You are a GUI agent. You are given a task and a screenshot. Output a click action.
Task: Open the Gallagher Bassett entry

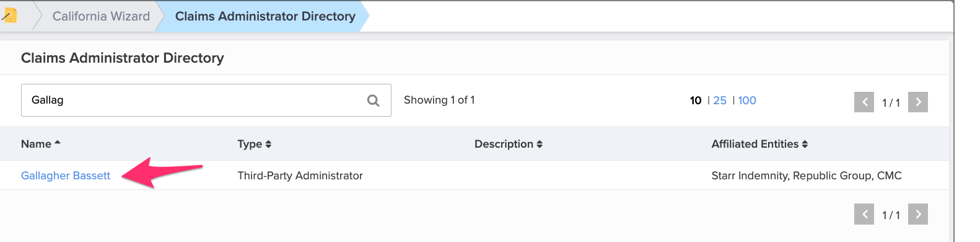point(66,176)
